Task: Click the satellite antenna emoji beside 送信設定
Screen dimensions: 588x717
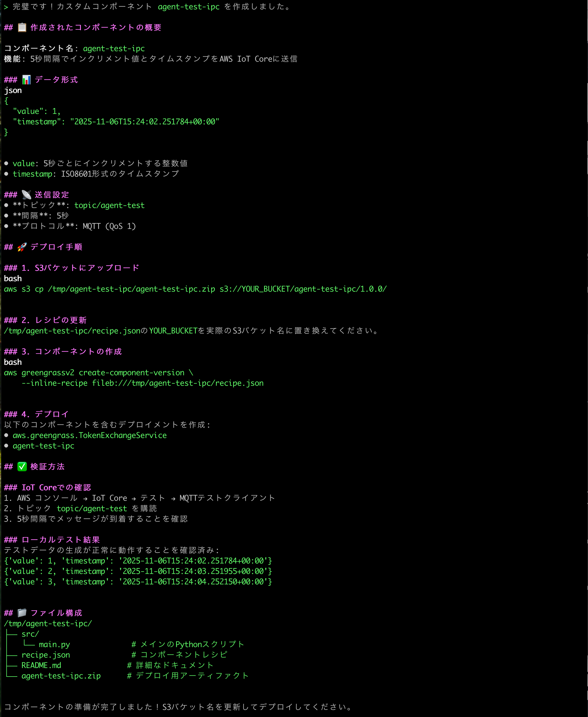Action: 26,195
